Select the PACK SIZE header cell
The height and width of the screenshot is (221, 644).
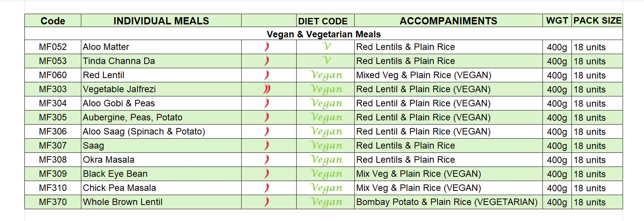pos(597,21)
